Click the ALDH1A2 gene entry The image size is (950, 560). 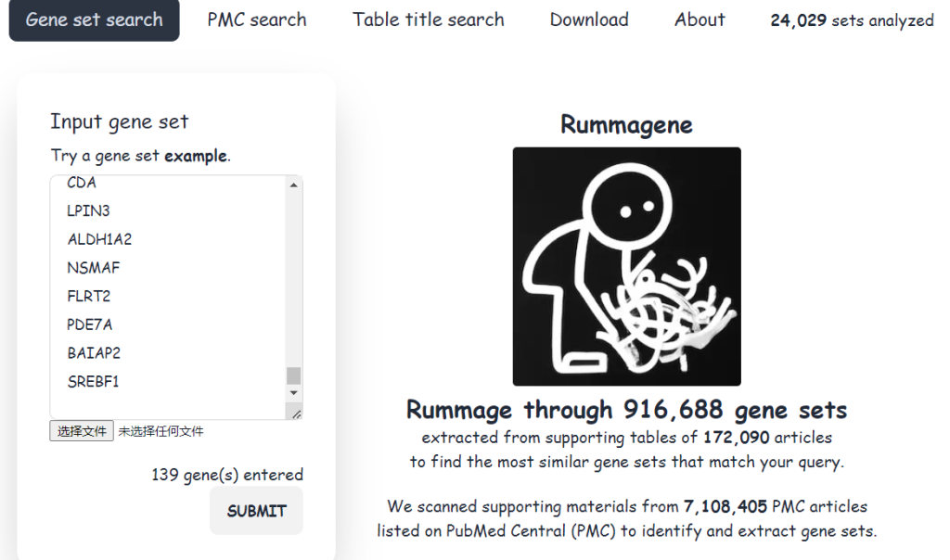tap(99, 239)
